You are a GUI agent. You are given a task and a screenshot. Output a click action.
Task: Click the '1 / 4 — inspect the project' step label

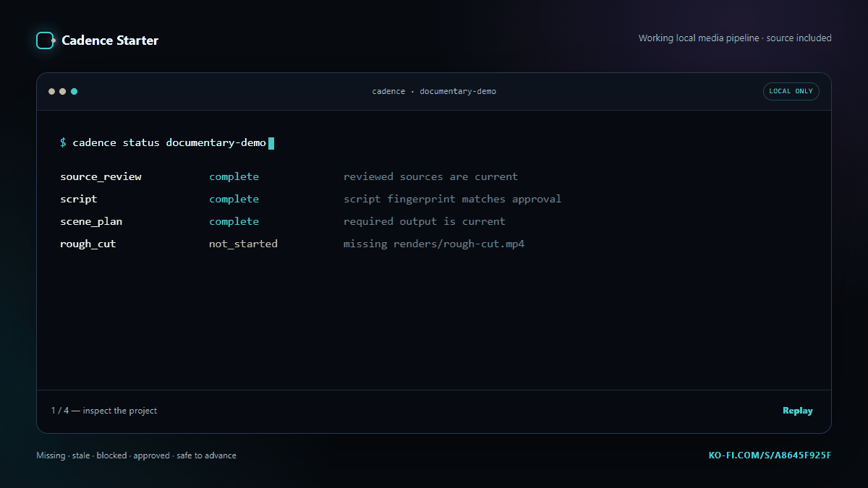(x=103, y=411)
